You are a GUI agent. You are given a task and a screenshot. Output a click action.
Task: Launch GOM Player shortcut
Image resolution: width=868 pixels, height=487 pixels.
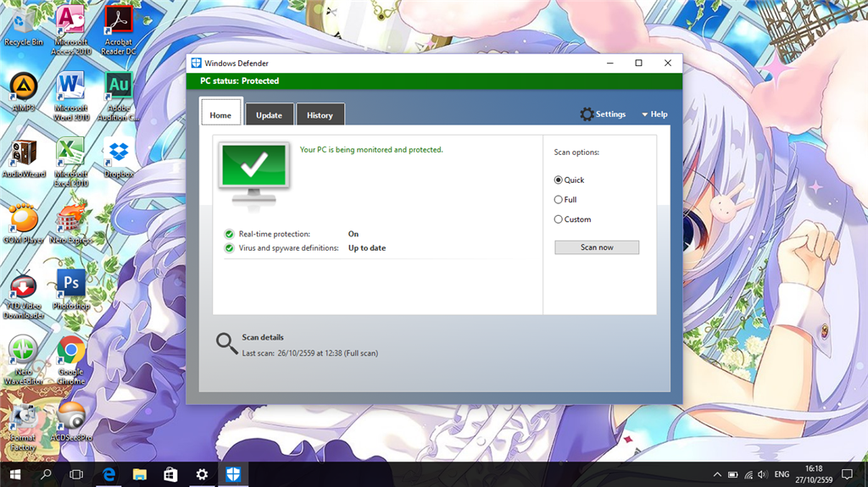(23, 224)
